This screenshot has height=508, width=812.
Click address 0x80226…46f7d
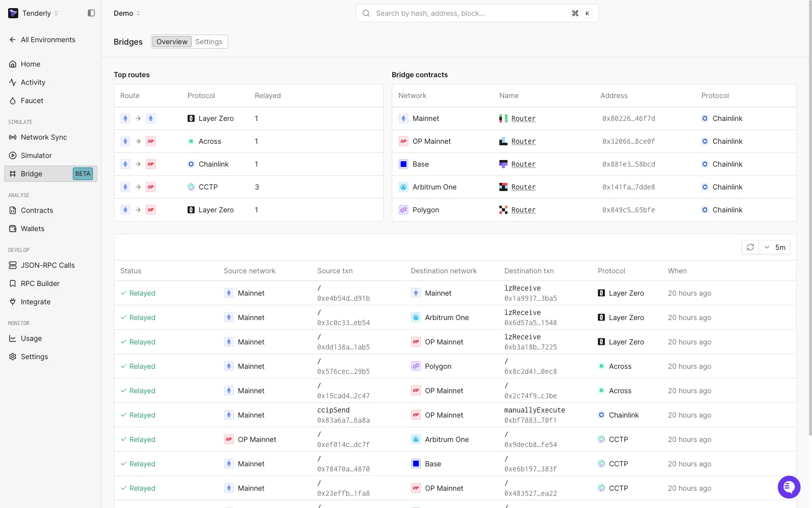click(628, 118)
